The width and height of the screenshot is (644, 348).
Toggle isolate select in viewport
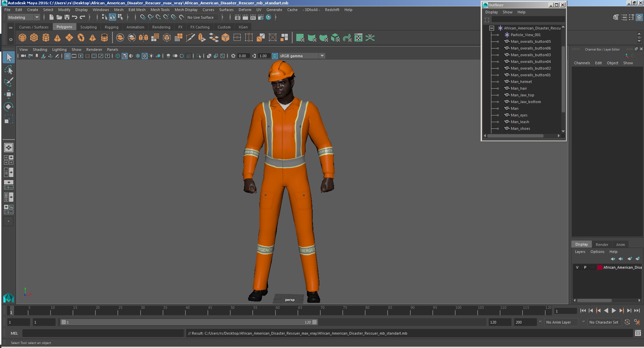[x=199, y=56]
